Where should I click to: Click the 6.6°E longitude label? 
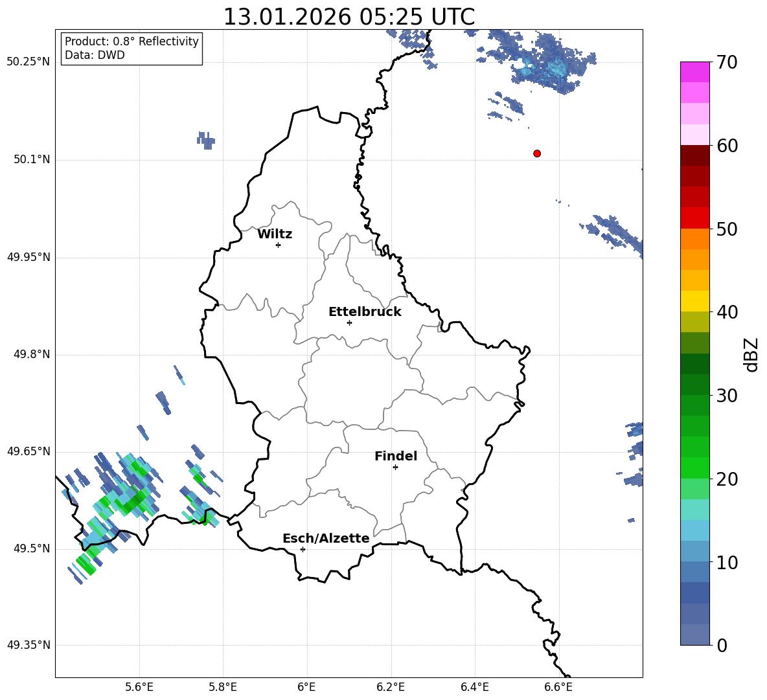[558, 687]
